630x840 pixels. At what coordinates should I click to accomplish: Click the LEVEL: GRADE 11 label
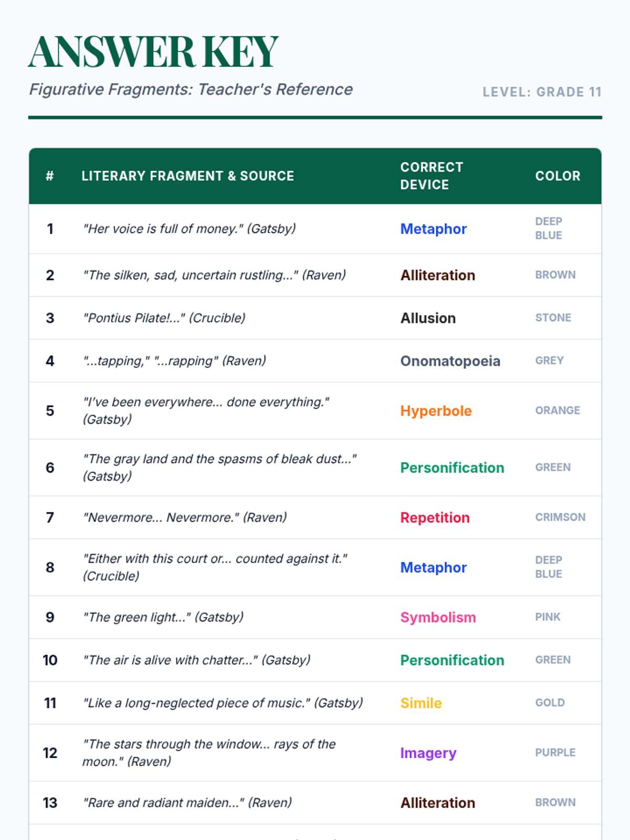542,92
